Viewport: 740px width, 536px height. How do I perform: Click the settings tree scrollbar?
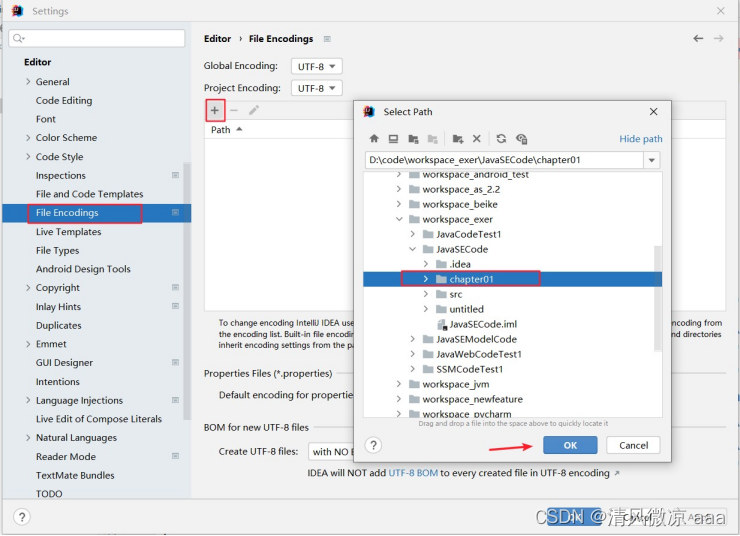click(x=187, y=291)
